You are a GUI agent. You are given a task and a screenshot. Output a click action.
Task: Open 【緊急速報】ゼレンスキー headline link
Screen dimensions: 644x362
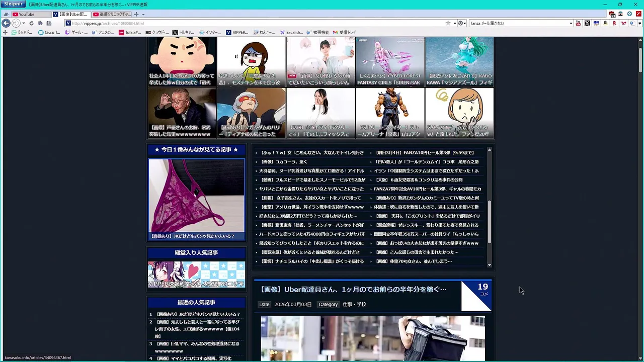click(427, 225)
